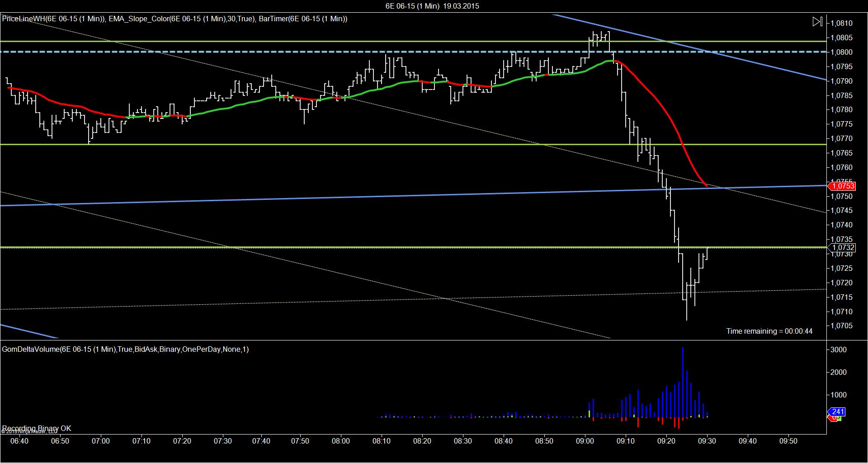The image size is (868, 463).
Task: Click the chart title 6E 06-15 (1 Min) 19.03.2015
Action: (x=432, y=6)
